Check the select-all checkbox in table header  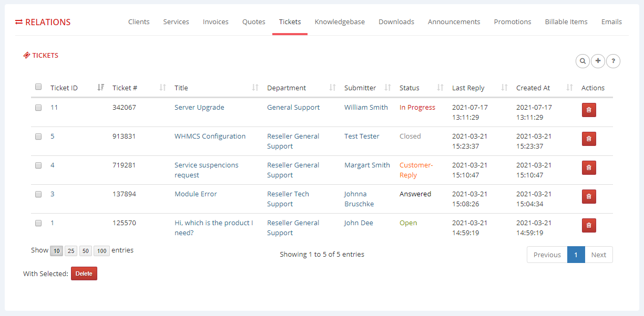click(38, 87)
